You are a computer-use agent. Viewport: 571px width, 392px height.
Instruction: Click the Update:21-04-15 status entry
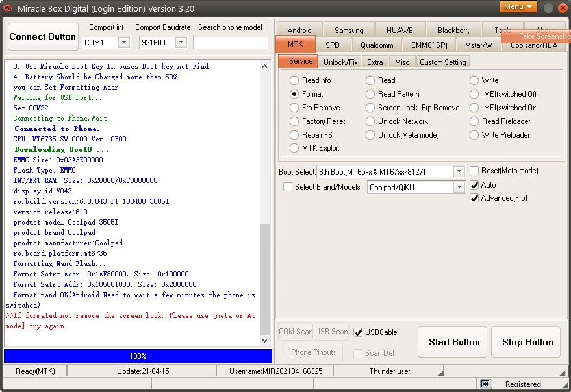pyautogui.click(x=143, y=371)
